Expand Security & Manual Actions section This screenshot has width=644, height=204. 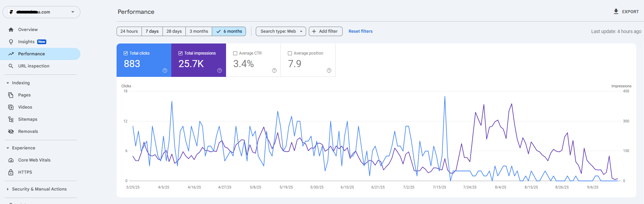[x=8, y=189]
